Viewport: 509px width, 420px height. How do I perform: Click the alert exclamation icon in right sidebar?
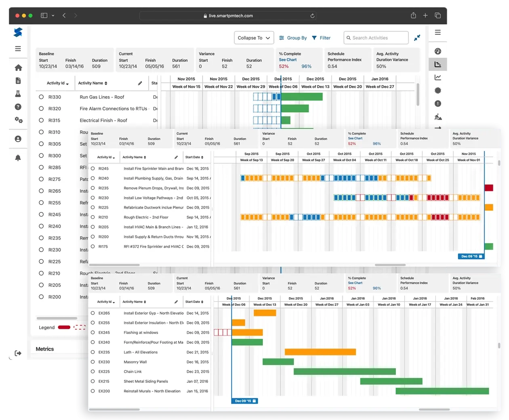pos(438,103)
